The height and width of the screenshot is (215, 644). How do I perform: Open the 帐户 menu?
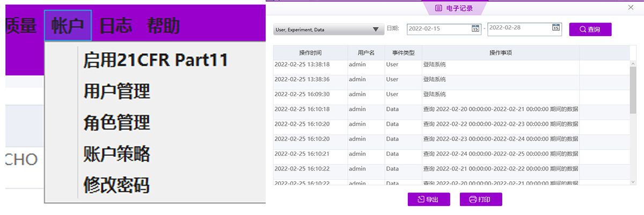pos(68,26)
